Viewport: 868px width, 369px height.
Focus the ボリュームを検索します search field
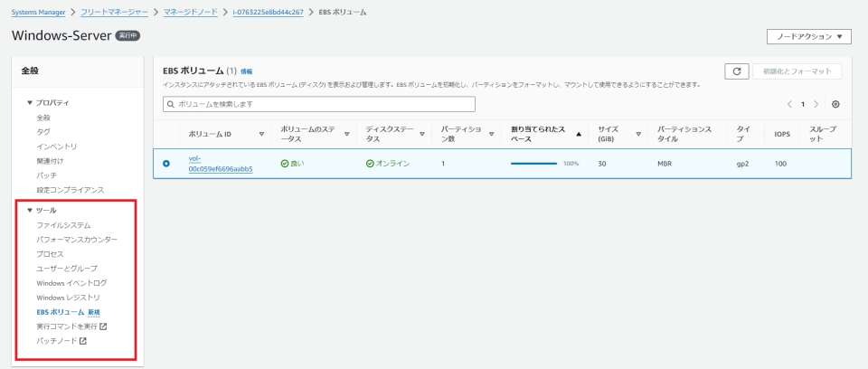pyautogui.click(x=319, y=104)
